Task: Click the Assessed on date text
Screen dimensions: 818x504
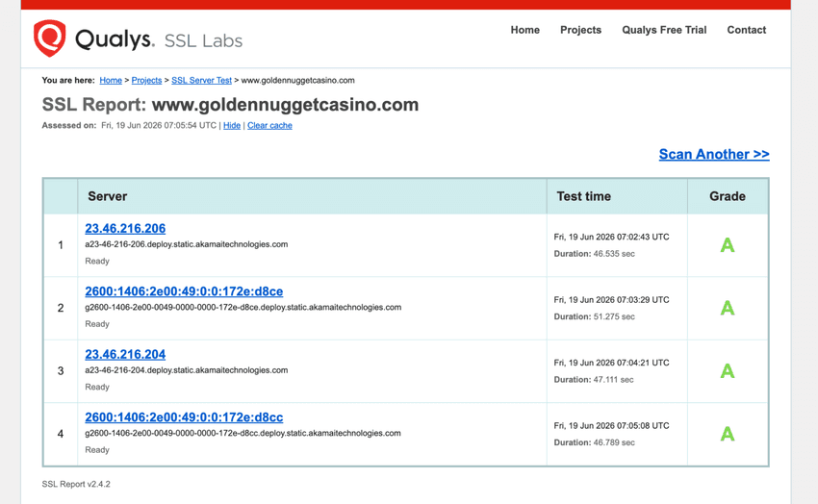Action: 159,126
